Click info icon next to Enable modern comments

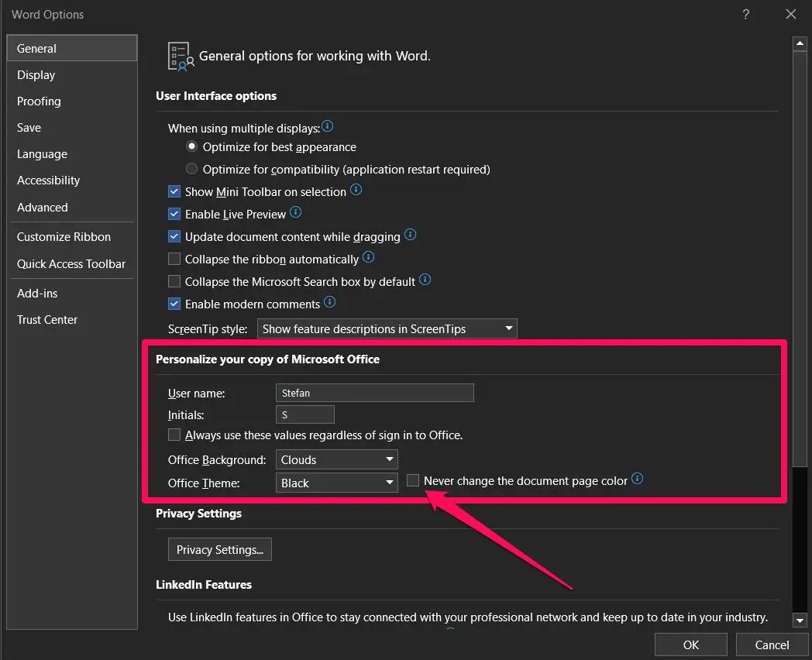tap(329, 302)
